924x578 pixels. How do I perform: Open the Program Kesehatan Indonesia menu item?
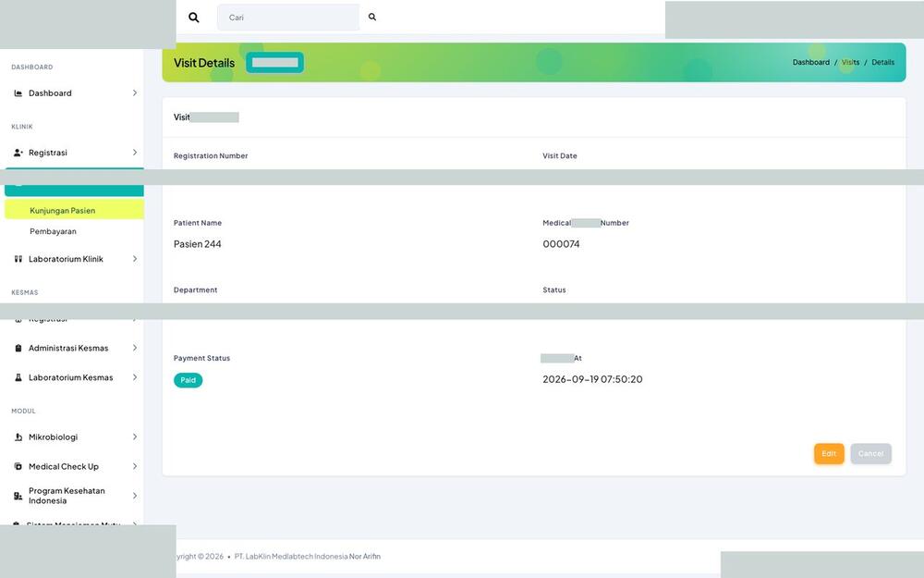click(74, 496)
